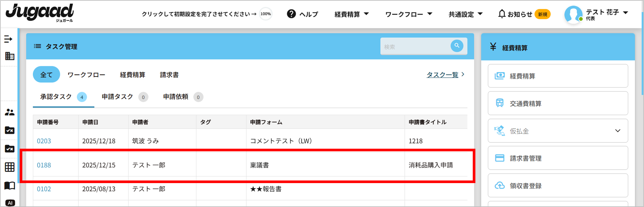Open the タスク一覧 link
The image size is (644, 207).
pos(442,75)
